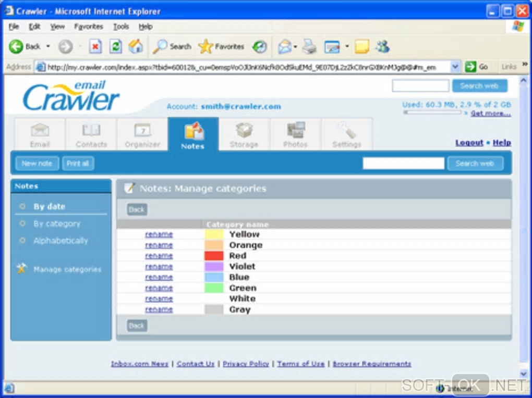532x398 pixels.
Task: Click the New note button
Action: pos(37,164)
